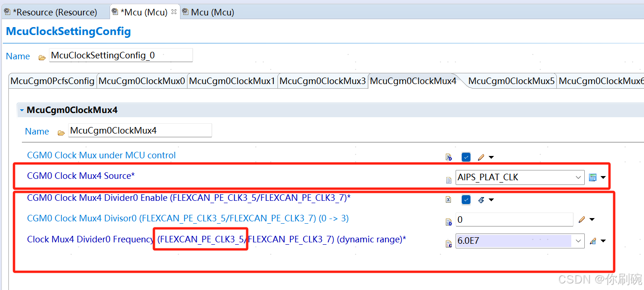
Task: Open the arrow menu beside the Divider0 Frequency edit icon
Action: click(603, 241)
